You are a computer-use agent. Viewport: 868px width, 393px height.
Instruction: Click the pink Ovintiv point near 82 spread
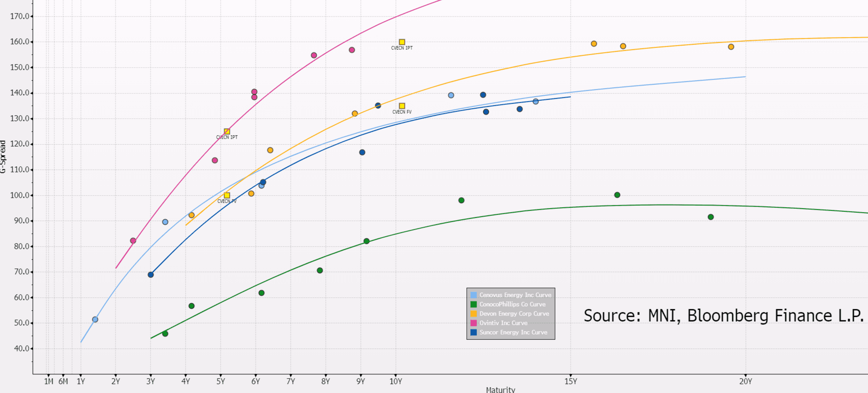coord(133,240)
